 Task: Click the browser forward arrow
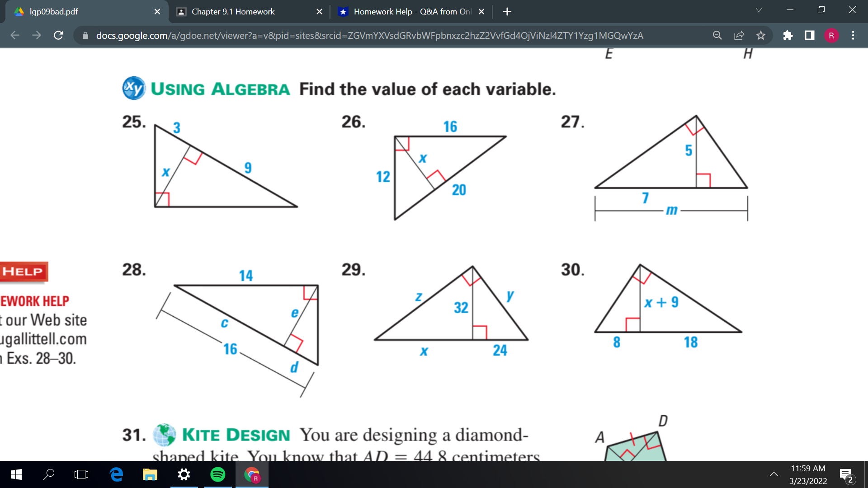point(37,35)
